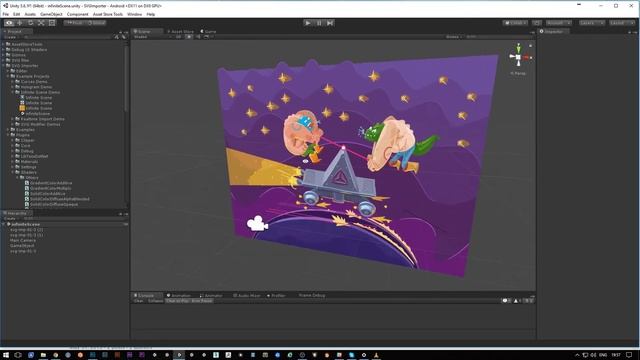Click the red X-axis cone on scene gizmo
The height and width of the screenshot is (360, 640).
click(x=526, y=58)
